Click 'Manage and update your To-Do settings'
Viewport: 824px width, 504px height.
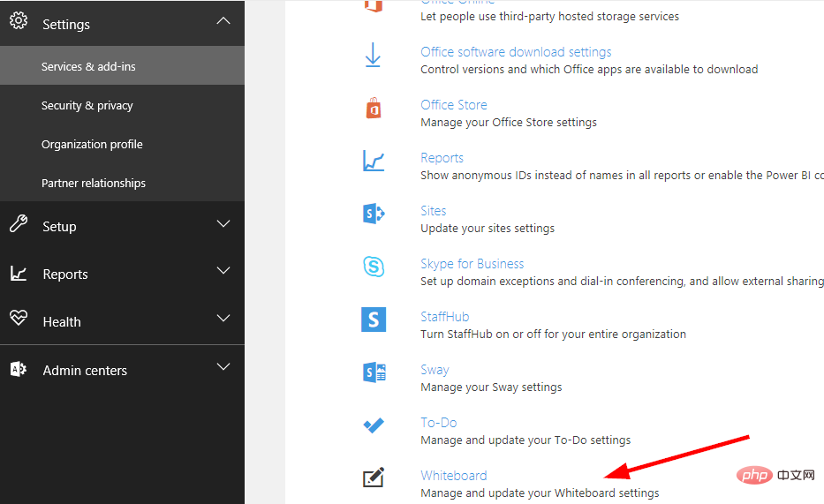click(525, 440)
